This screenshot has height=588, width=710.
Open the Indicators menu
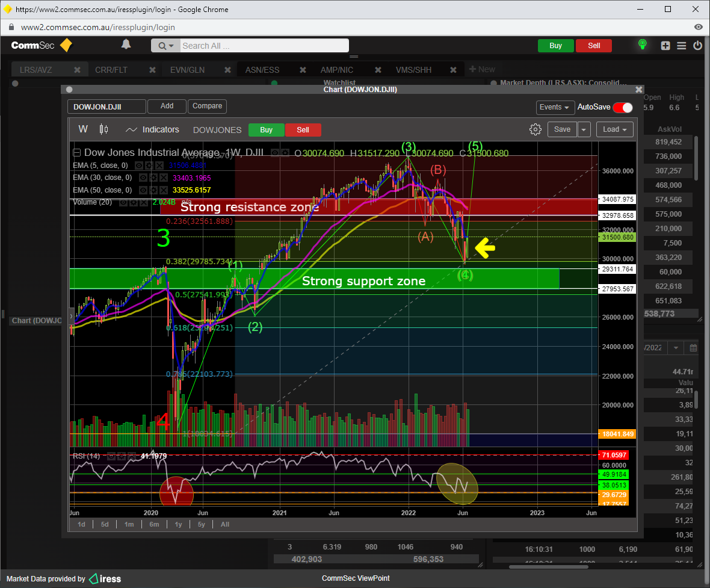pyautogui.click(x=152, y=129)
